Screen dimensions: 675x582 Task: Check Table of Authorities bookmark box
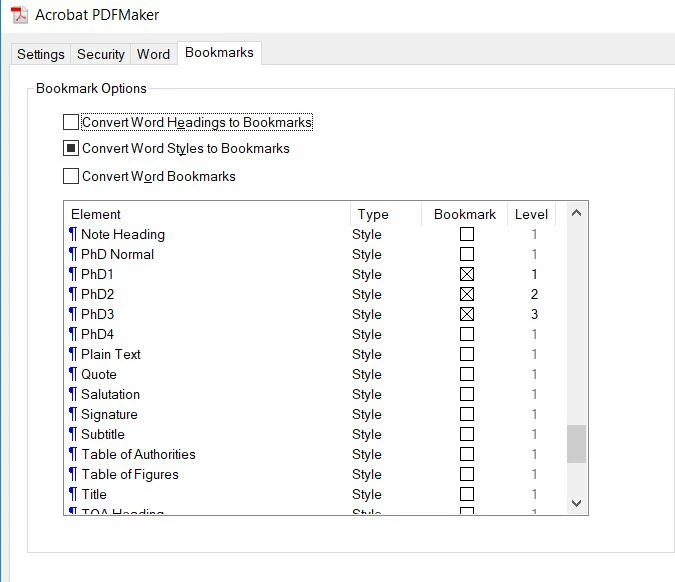click(467, 454)
